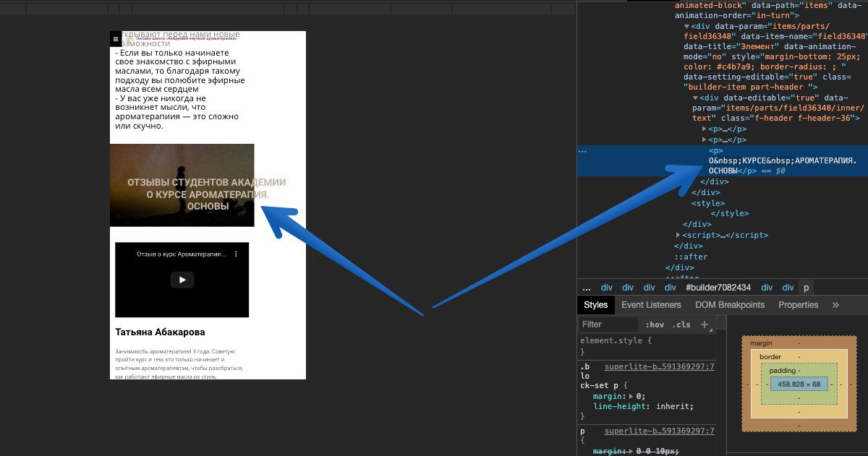
Task: Switch to the Styles tab
Action: click(x=596, y=305)
